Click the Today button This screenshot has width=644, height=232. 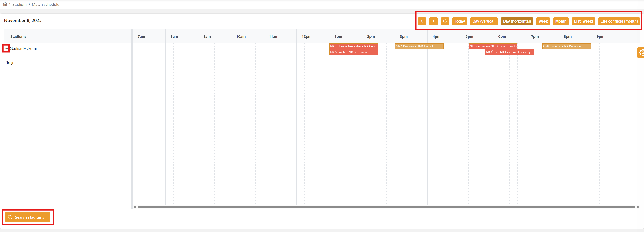pyautogui.click(x=459, y=21)
